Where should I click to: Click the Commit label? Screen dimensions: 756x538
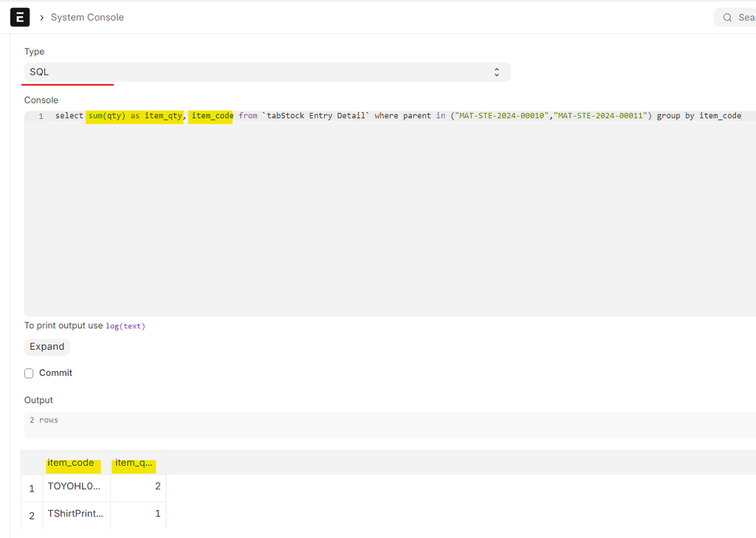55,373
